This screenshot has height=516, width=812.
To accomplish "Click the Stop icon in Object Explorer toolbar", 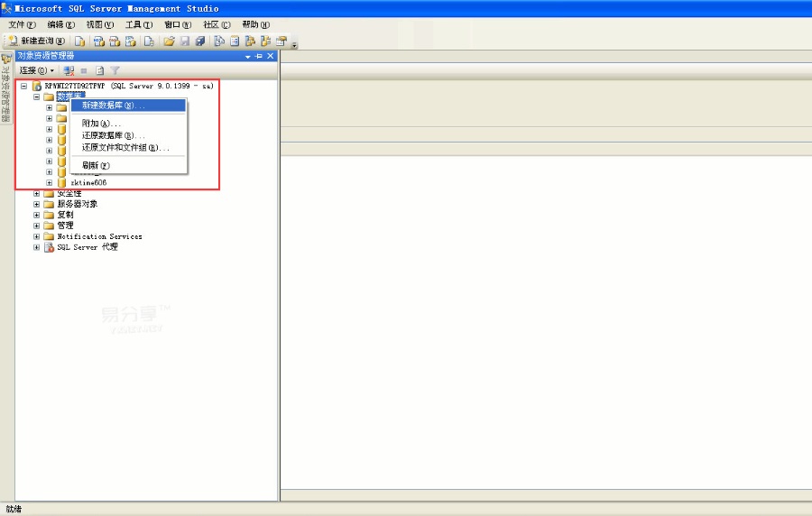I will click(84, 70).
